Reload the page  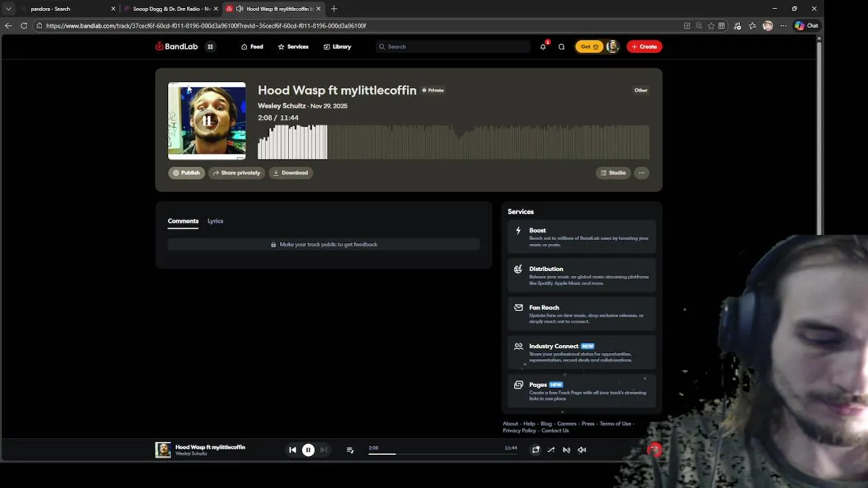pyautogui.click(x=24, y=26)
